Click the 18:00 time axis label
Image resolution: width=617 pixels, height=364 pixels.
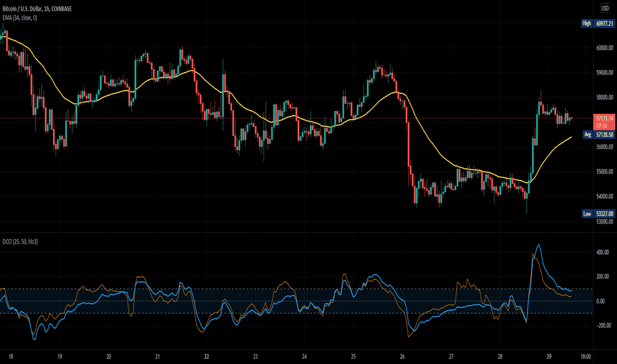585,357
